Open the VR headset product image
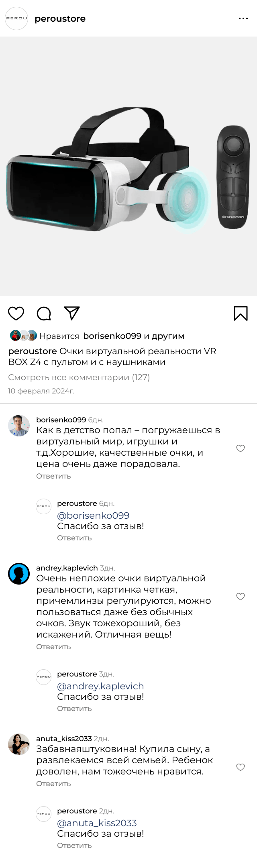 pos(128,167)
